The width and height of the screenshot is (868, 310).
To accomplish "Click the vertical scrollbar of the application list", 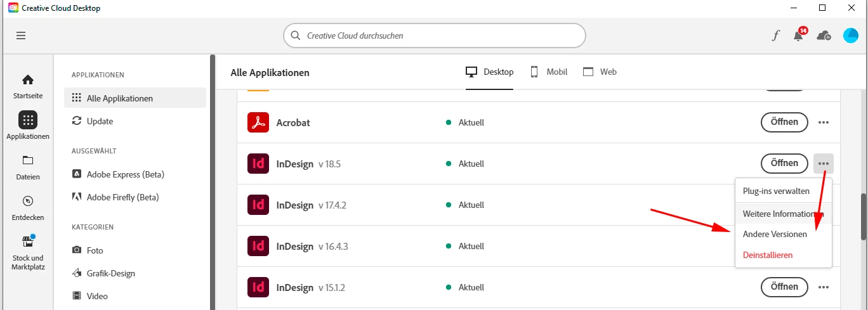I will (863, 216).
